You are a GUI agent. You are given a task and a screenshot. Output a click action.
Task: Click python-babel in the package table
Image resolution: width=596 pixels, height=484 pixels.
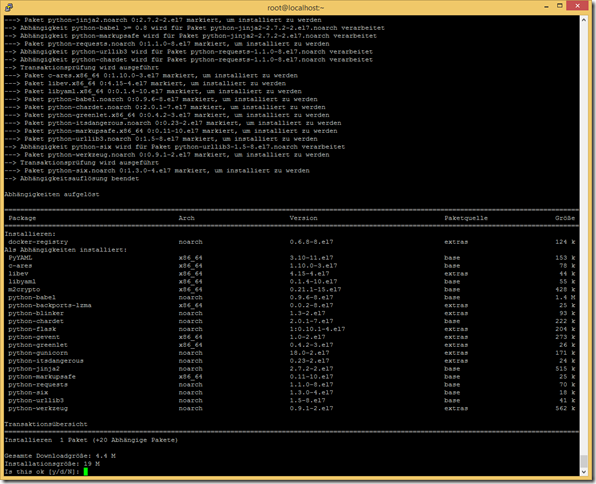point(32,297)
